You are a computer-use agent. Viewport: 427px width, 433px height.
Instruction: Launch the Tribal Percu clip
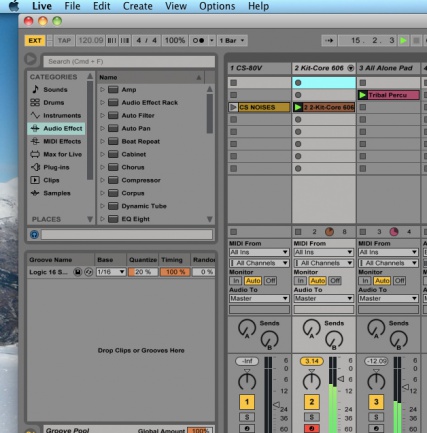pos(362,95)
